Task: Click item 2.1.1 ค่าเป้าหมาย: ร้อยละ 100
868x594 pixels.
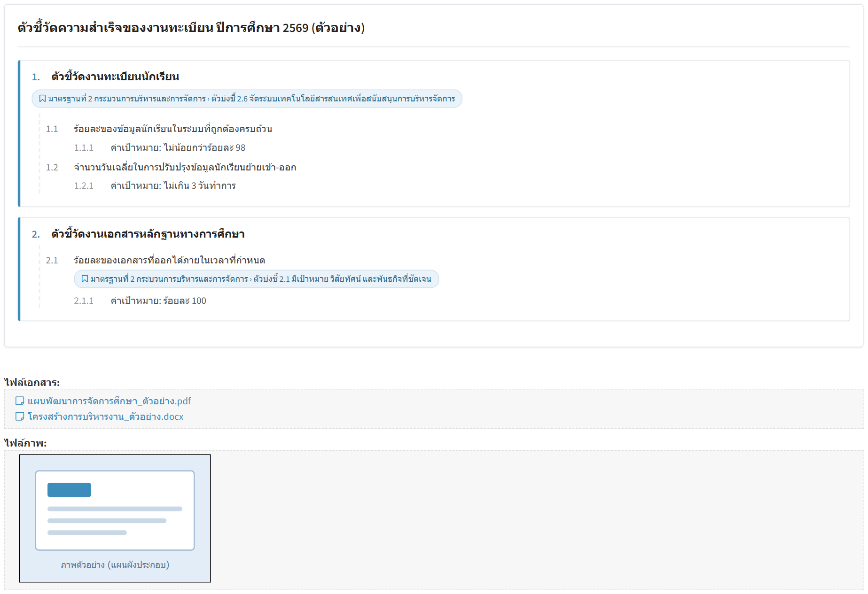Action: 158,301
